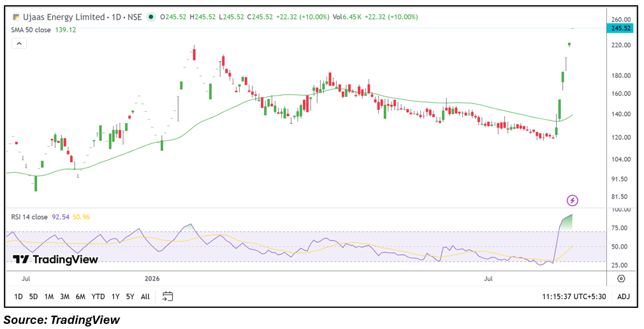
Task: Click the Source: TradingView caption
Action: [62, 319]
